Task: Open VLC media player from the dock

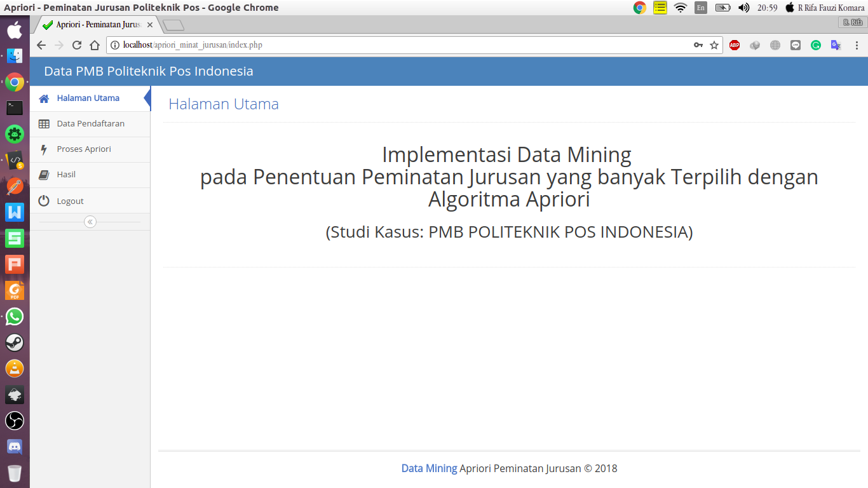Action: (x=15, y=369)
